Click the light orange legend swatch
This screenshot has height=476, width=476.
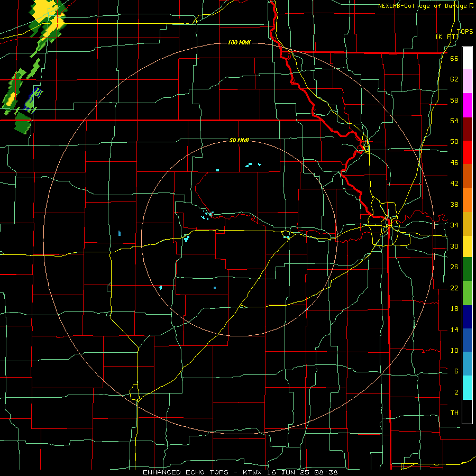(x=467, y=200)
